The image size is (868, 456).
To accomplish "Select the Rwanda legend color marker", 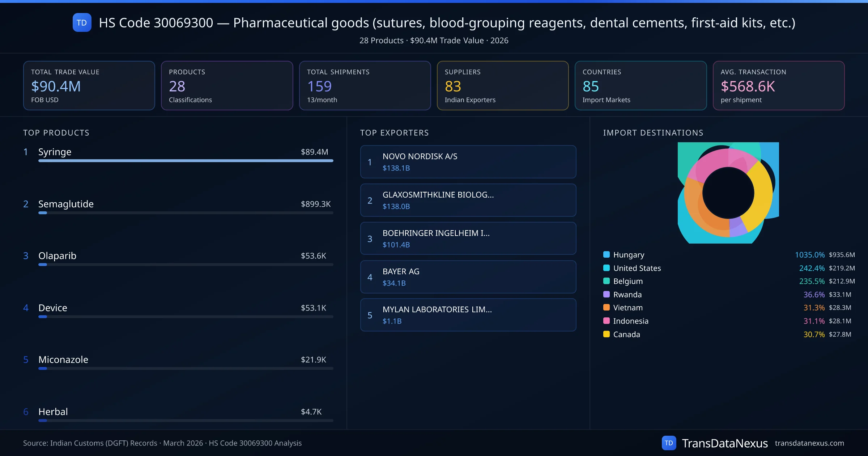I will pos(606,294).
